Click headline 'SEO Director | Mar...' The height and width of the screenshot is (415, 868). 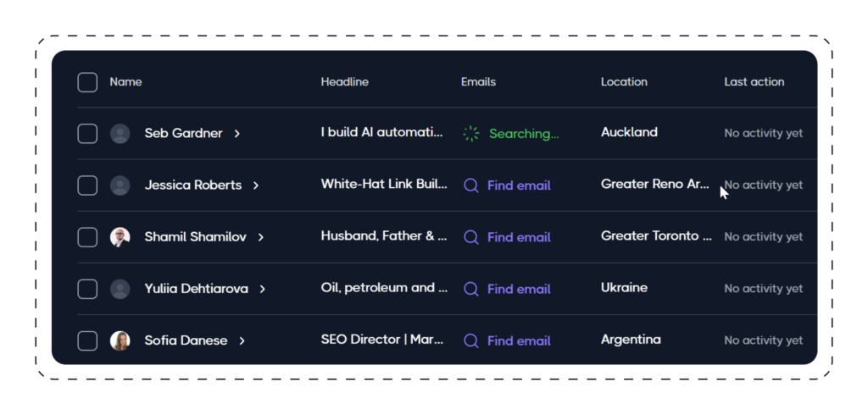pos(382,340)
